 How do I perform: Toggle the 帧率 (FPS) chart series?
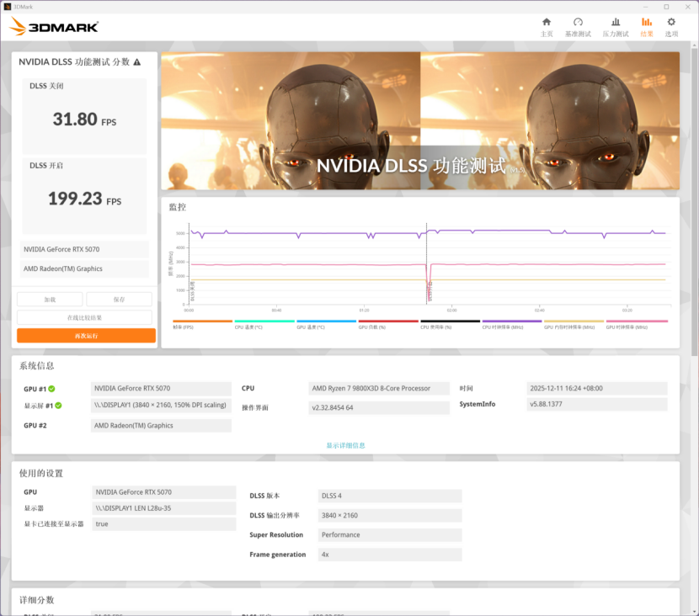pos(202,321)
